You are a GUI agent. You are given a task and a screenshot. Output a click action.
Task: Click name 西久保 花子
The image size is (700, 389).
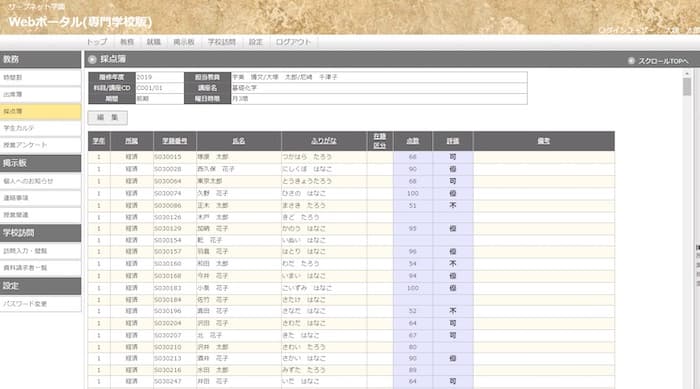(x=216, y=169)
